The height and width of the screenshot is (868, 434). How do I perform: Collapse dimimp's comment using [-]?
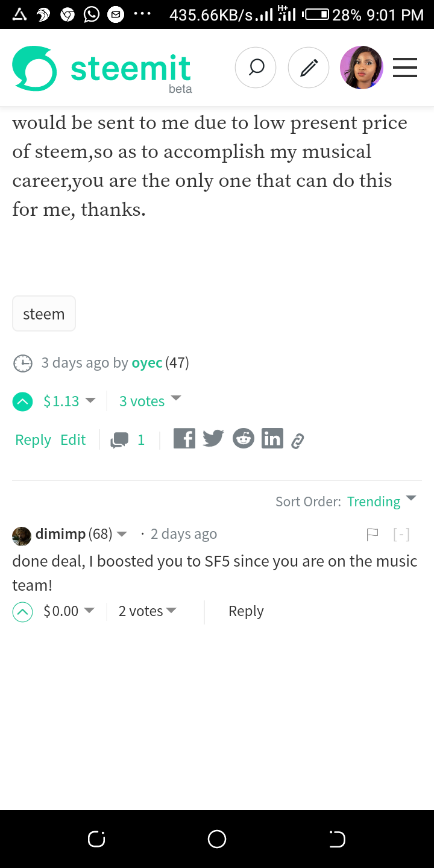point(401,534)
